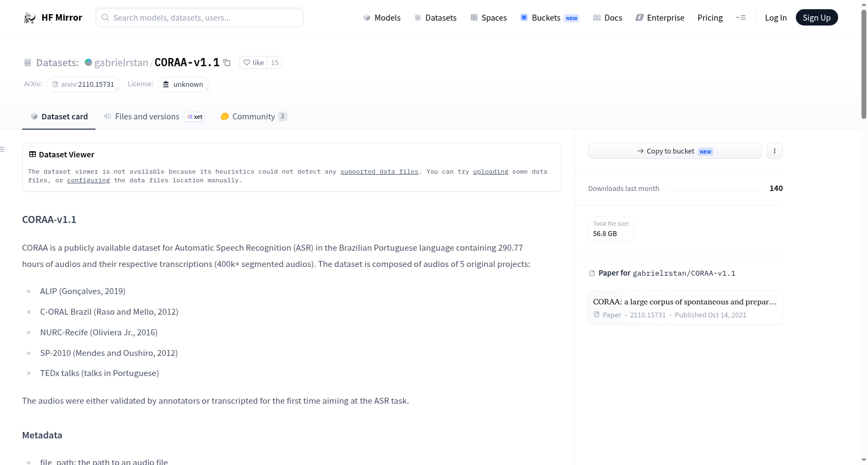
Task: Follow the uploading link in Dataset Viewer
Action: [x=490, y=171]
